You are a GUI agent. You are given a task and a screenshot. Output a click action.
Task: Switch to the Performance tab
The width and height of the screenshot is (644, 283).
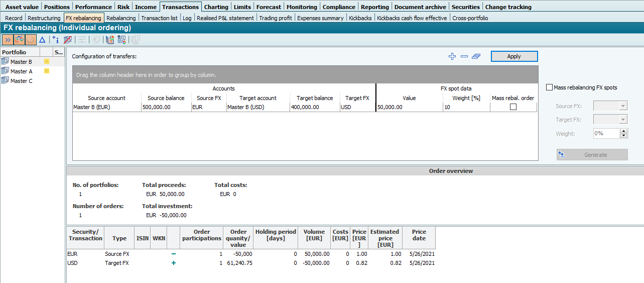[x=93, y=7]
